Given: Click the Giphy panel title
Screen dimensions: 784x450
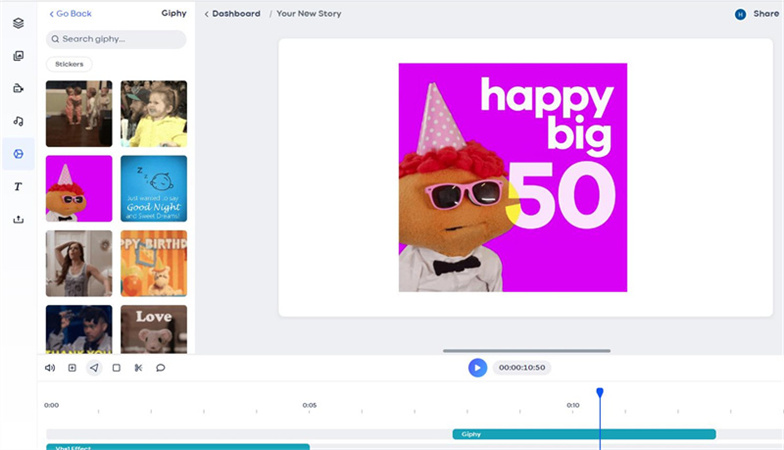Looking at the screenshot, I should coord(174,14).
